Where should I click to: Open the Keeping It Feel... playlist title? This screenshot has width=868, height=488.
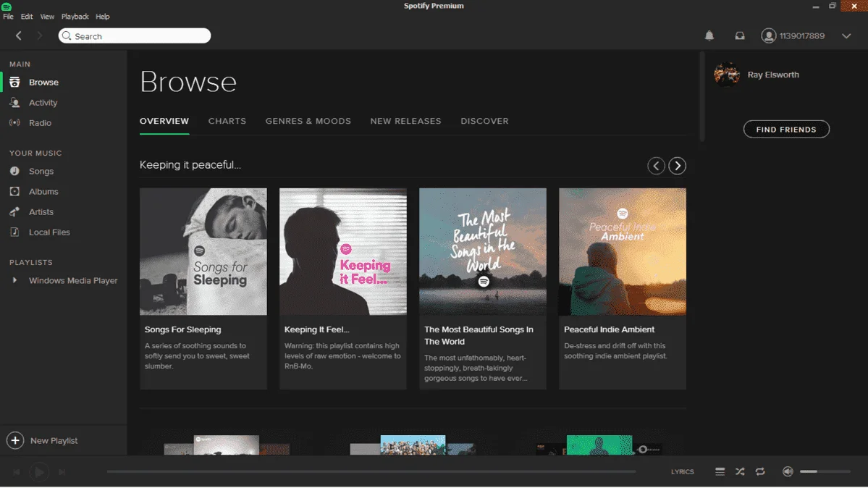(316, 329)
